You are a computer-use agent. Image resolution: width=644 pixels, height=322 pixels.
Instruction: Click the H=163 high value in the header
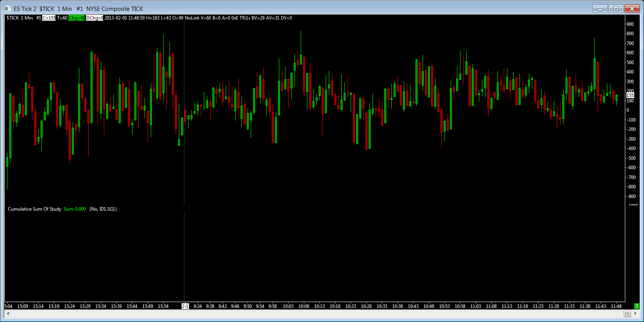(x=153, y=18)
